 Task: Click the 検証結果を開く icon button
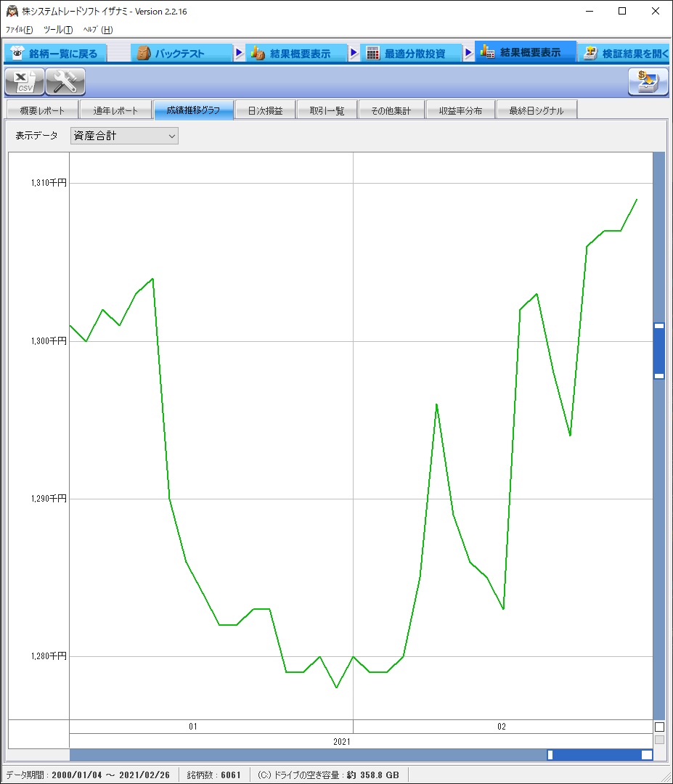pos(626,54)
